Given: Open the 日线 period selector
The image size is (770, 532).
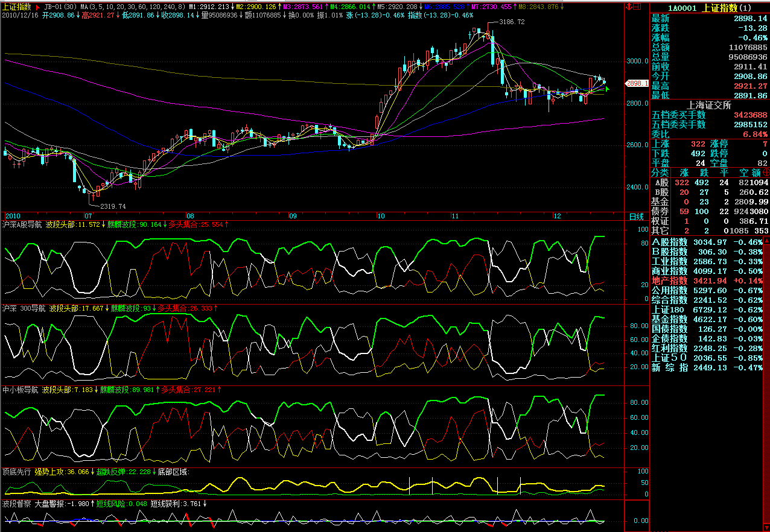Looking at the screenshot, I should pos(636,217).
